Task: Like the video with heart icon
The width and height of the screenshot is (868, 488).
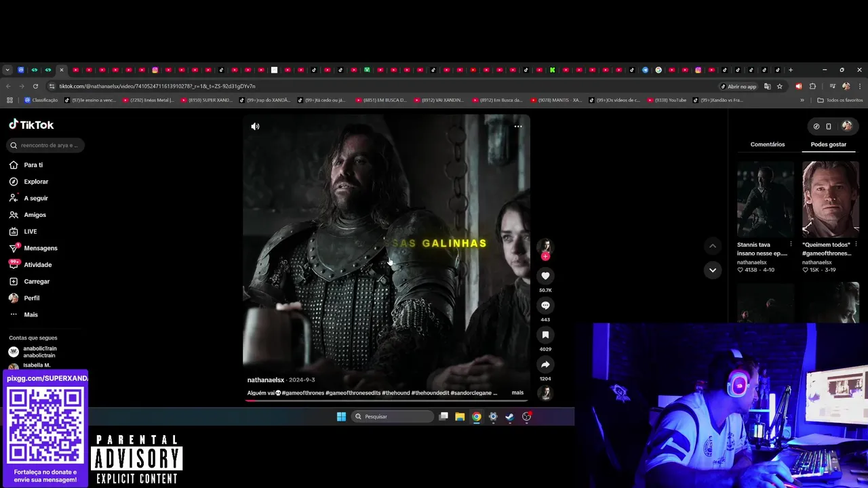Action: pyautogui.click(x=545, y=276)
